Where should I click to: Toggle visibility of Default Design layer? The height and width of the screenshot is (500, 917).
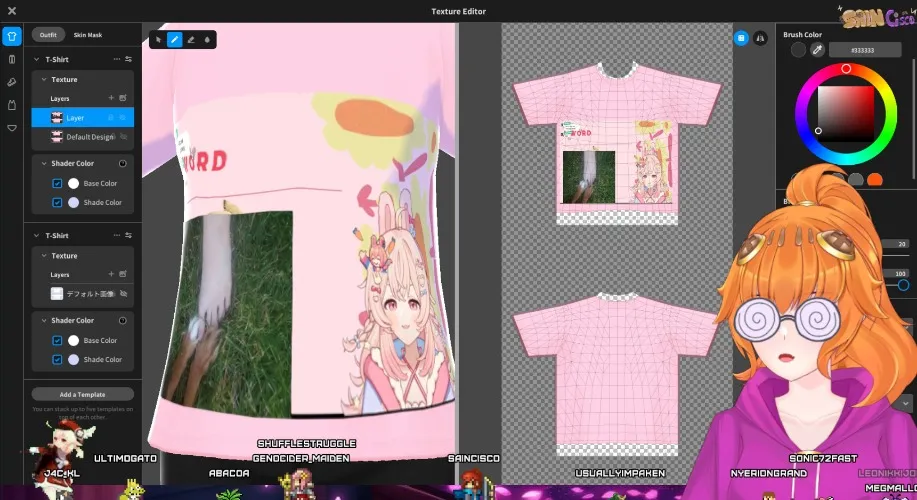tap(123, 137)
